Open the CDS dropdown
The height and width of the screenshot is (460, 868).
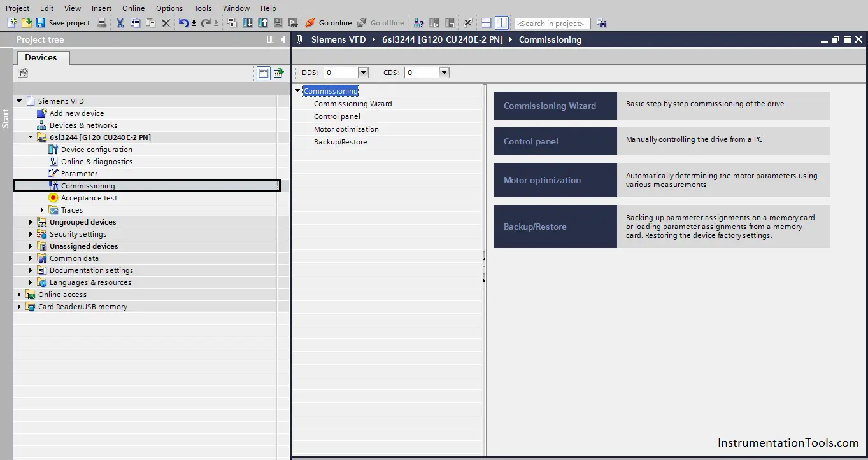pos(444,73)
